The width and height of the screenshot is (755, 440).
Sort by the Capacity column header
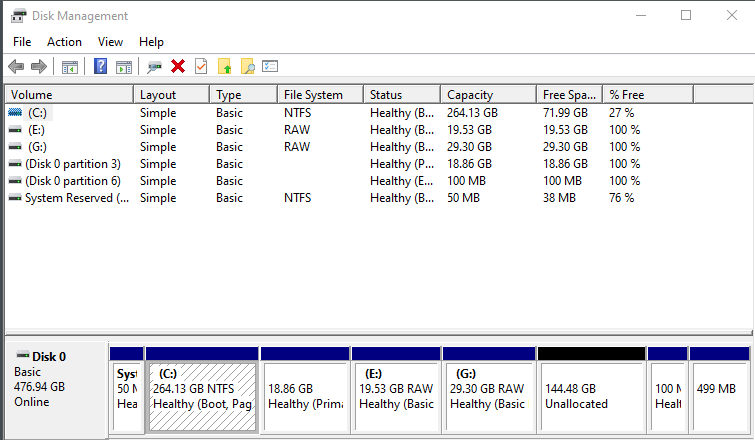click(x=489, y=95)
